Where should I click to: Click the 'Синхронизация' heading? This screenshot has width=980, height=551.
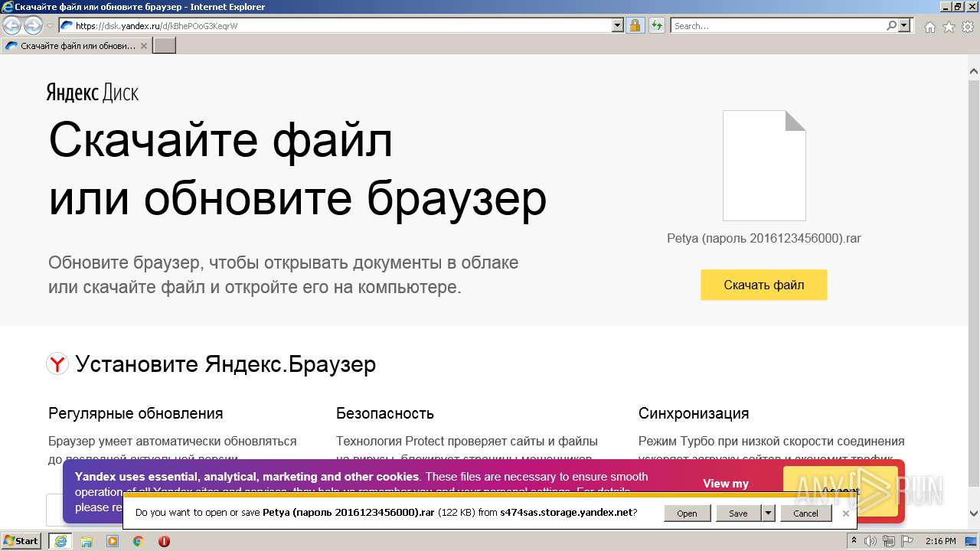tap(694, 413)
